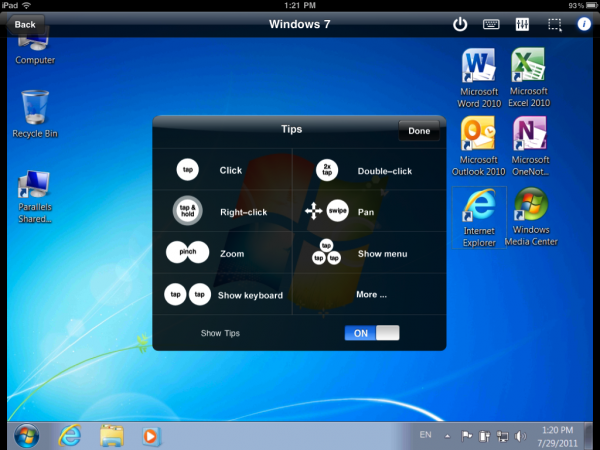600x450 pixels.
Task: Open the network tray icon
Action: coord(502,436)
